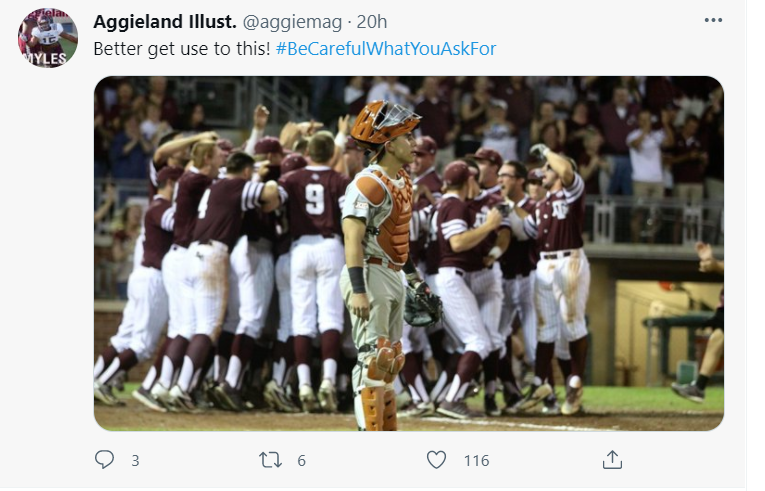
Task: Open the Aggieland Illust. display name link
Action: click(x=164, y=21)
